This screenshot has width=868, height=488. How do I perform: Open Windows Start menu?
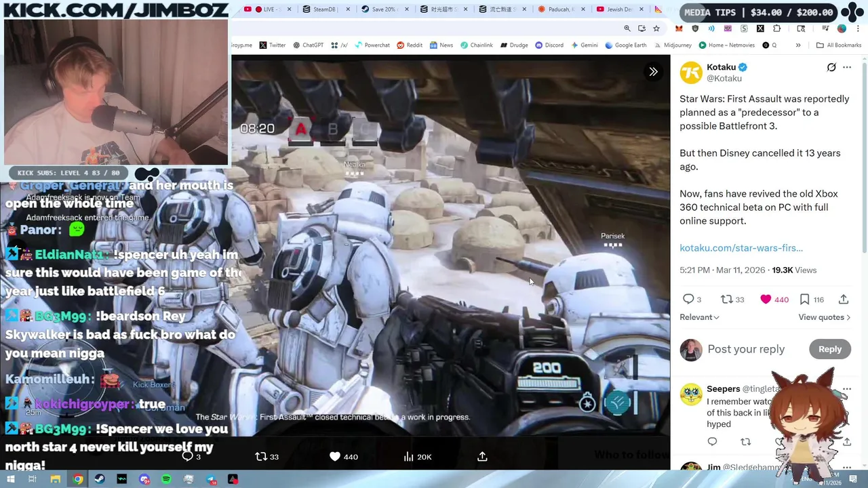tap(11, 479)
